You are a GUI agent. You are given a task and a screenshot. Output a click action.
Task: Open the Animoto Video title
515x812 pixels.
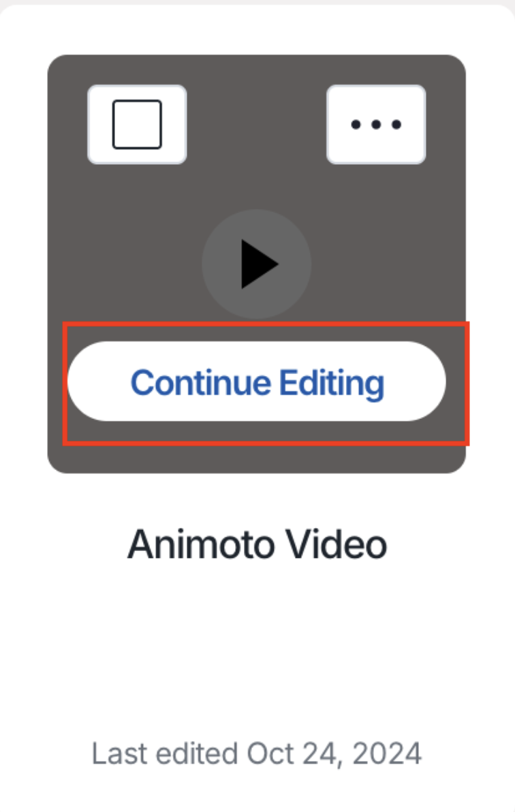click(x=257, y=544)
